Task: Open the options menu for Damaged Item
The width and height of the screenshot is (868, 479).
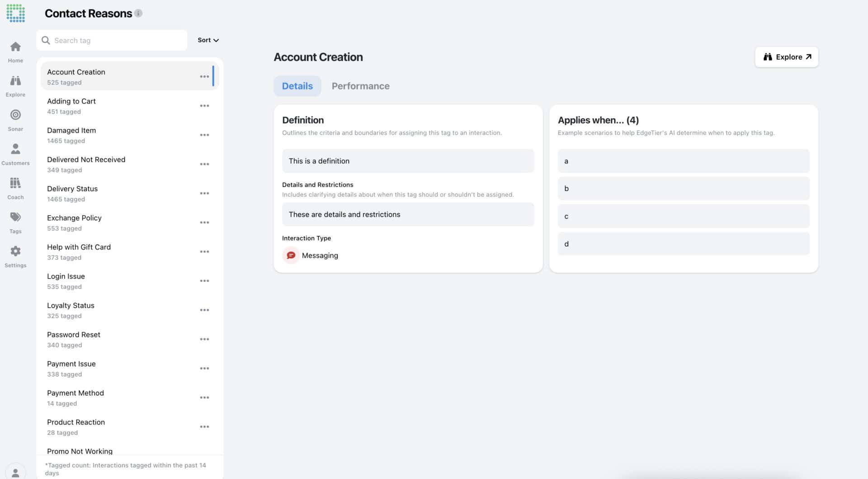Action: 205,135
